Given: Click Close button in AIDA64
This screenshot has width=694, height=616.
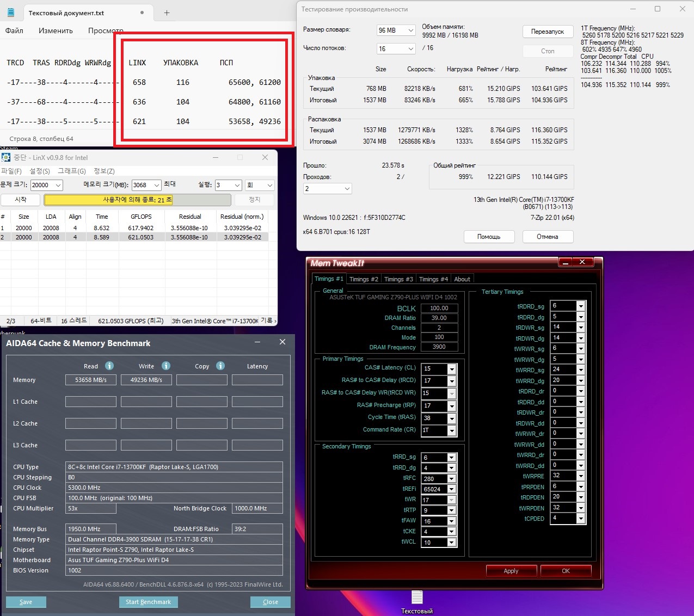Looking at the screenshot, I should click(x=270, y=602).
